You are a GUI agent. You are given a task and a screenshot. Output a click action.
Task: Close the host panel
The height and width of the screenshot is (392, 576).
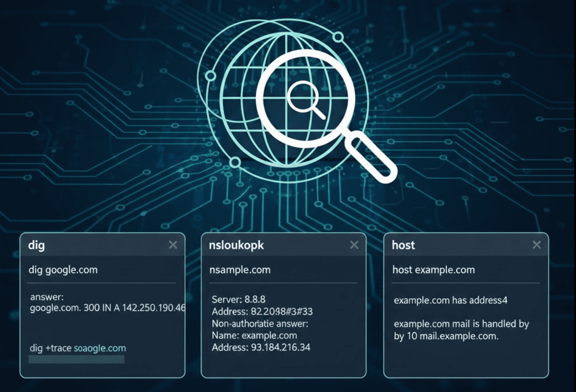click(x=537, y=245)
